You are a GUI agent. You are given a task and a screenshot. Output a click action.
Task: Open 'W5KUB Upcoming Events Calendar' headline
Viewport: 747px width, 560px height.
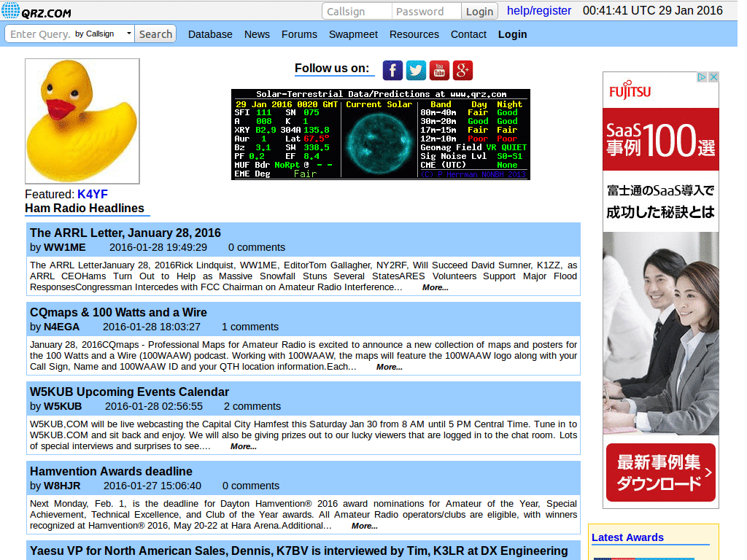tap(130, 392)
